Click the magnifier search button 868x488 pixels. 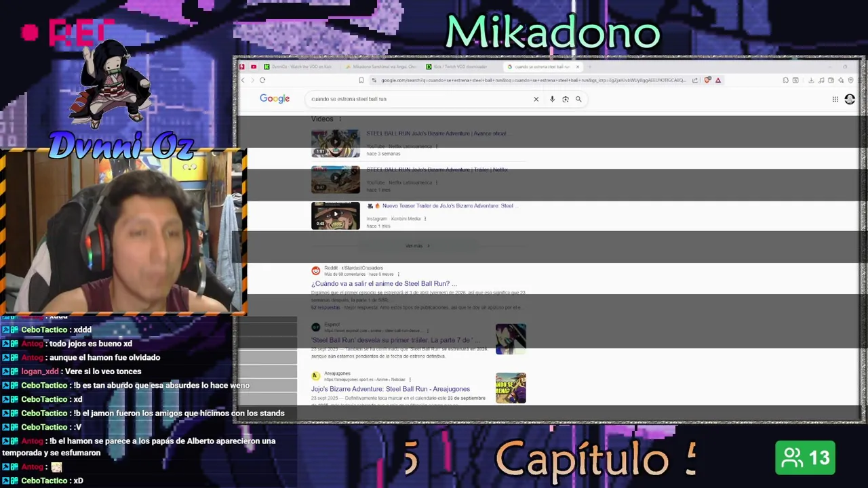(x=578, y=99)
